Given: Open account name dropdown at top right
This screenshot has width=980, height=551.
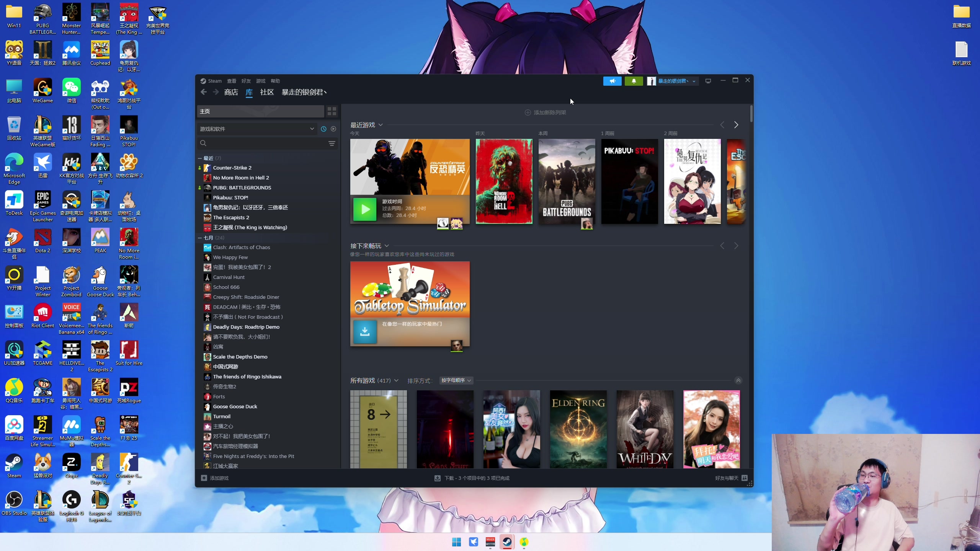Looking at the screenshot, I should click(x=673, y=81).
